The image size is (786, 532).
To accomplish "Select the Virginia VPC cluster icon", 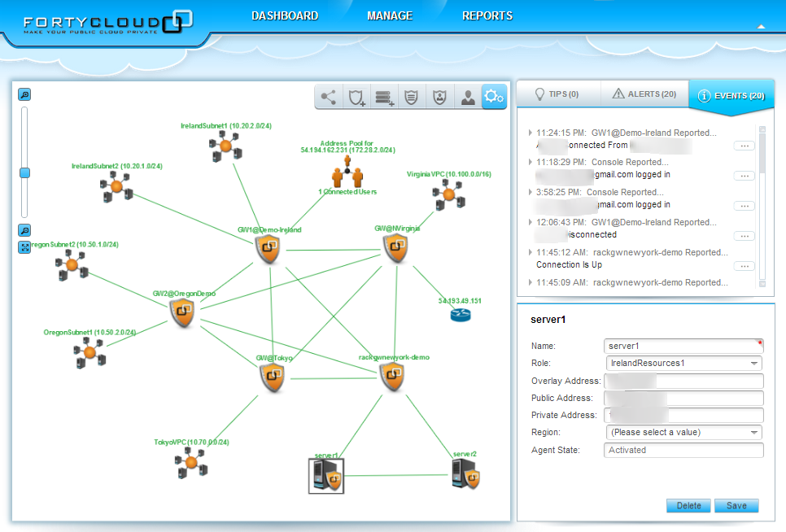I will coord(448,195).
